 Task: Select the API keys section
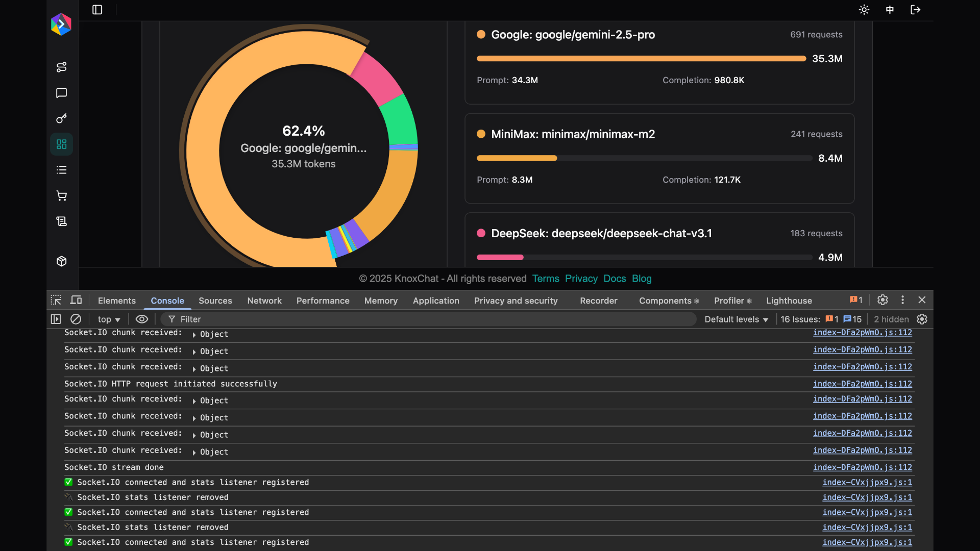pos(61,118)
